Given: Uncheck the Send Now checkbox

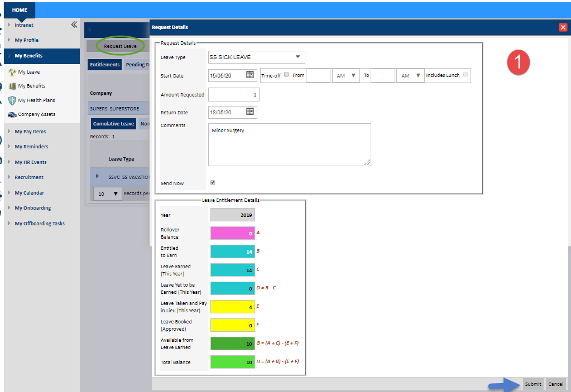Looking at the screenshot, I should 213,182.
